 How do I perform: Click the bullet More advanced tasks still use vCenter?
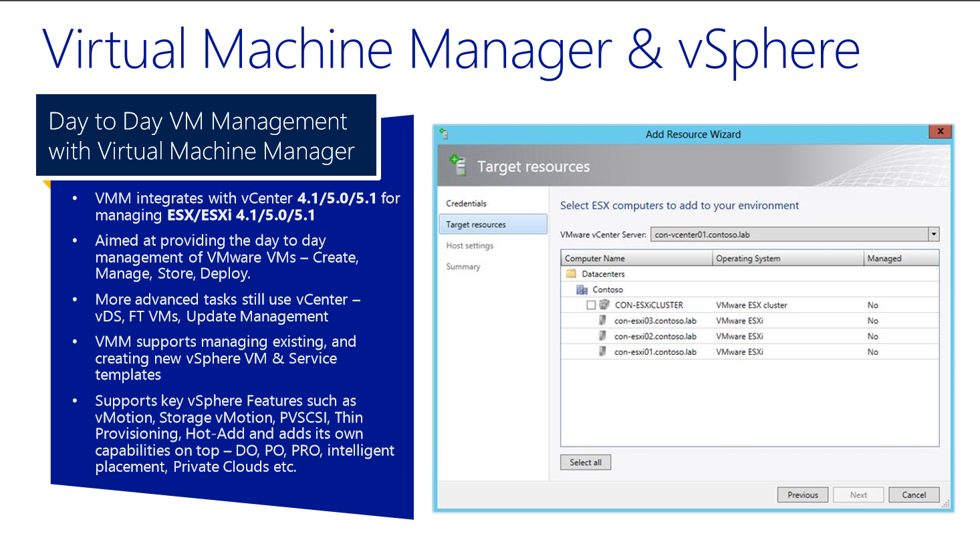[x=228, y=307]
